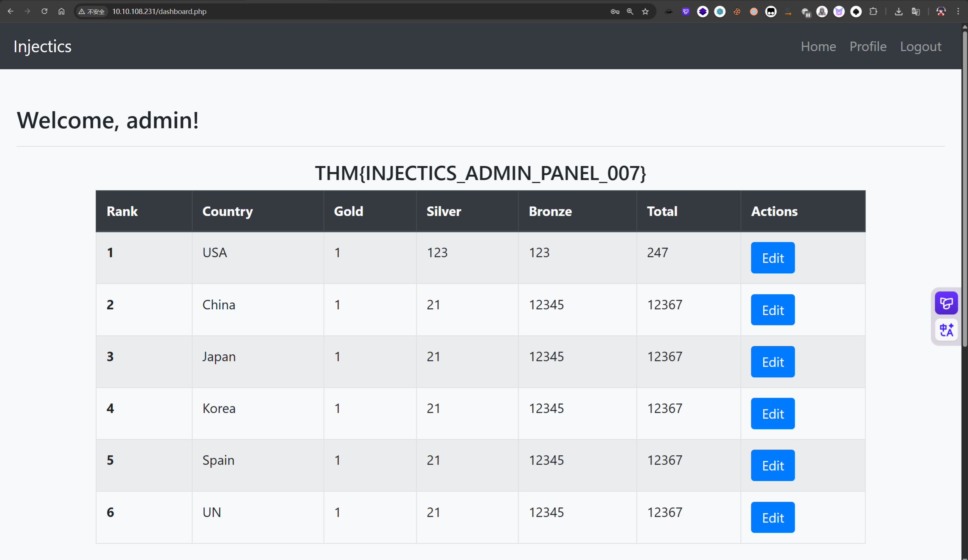Click the address bar URL field
The image size is (968, 560).
coord(307,11)
